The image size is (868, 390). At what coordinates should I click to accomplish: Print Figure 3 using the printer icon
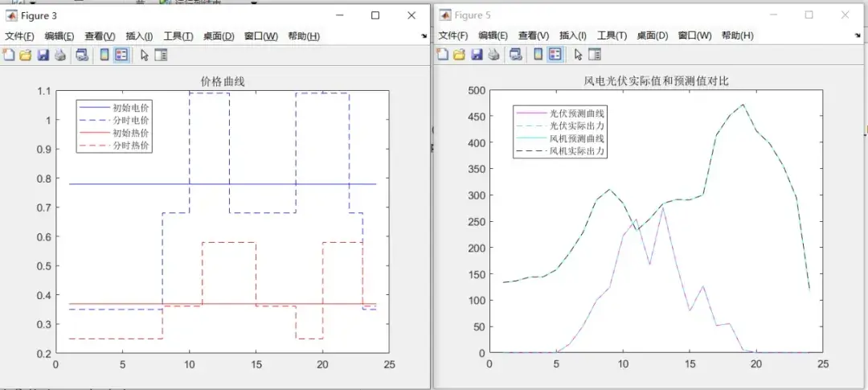tap(60, 55)
